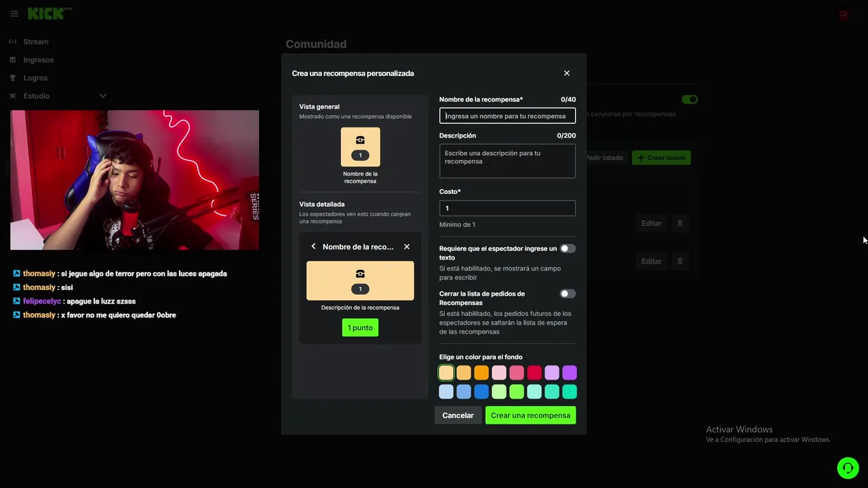Click message "x favor no me quiero quedar 0obre"
868x488 pixels.
(119, 315)
